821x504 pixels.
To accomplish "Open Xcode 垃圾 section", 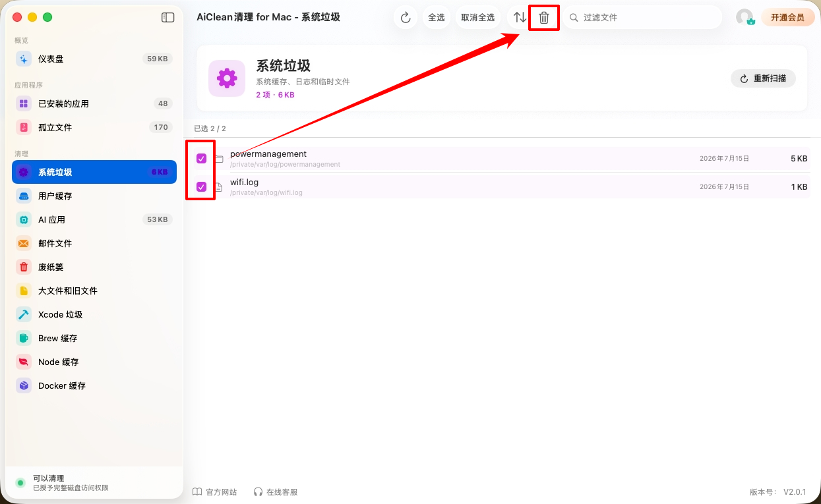I will coord(94,314).
